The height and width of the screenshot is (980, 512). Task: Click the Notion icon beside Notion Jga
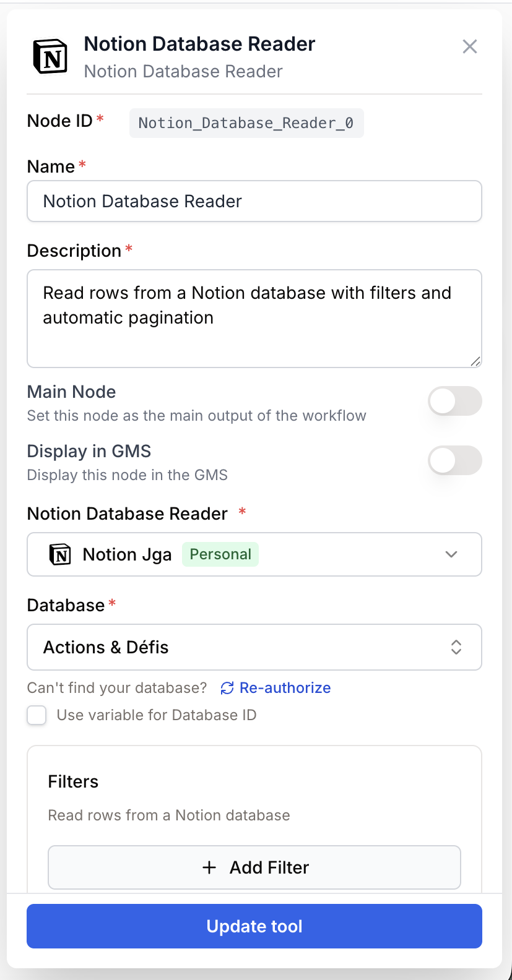[x=60, y=554]
